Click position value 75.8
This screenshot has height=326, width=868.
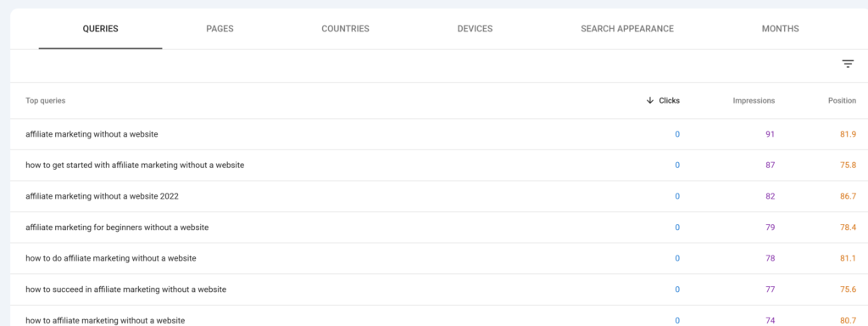click(848, 166)
